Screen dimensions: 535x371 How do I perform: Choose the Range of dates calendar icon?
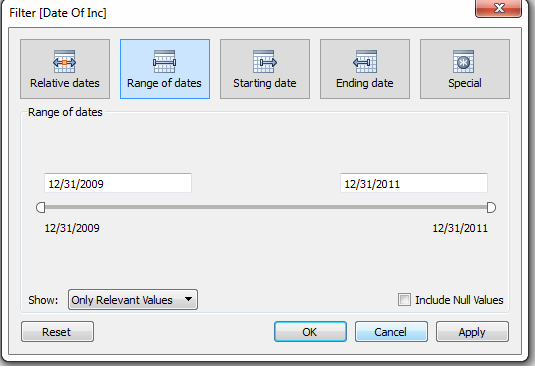click(x=164, y=61)
